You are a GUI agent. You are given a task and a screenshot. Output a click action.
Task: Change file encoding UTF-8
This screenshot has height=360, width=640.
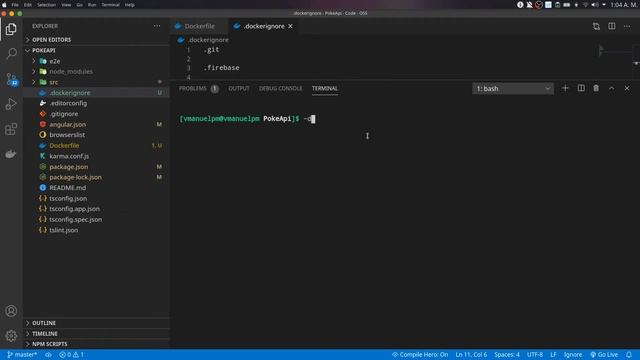pyautogui.click(x=535, y=355)
